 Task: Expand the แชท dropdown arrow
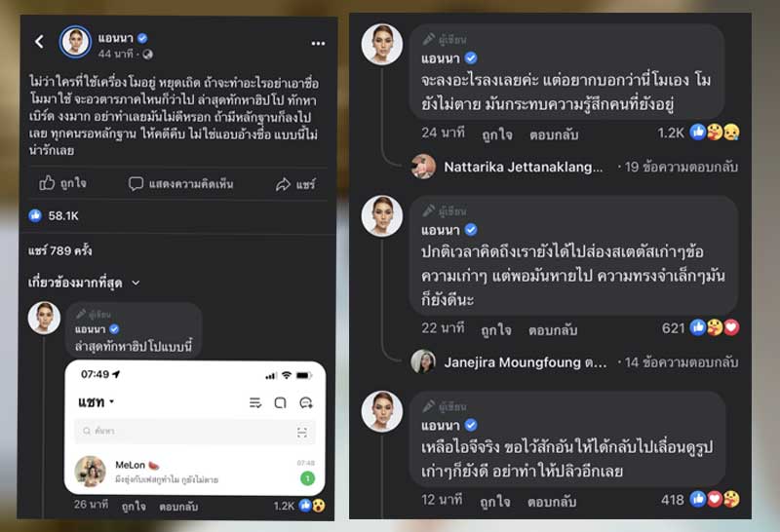111,402
